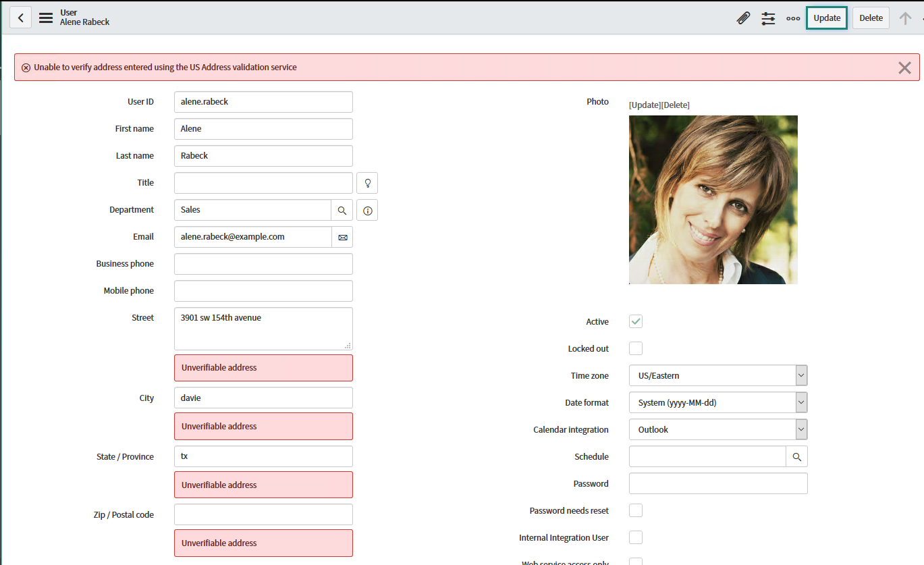Open the Department lookup magnifier
Screen dimensions: 924x565
tap(342, 210)
